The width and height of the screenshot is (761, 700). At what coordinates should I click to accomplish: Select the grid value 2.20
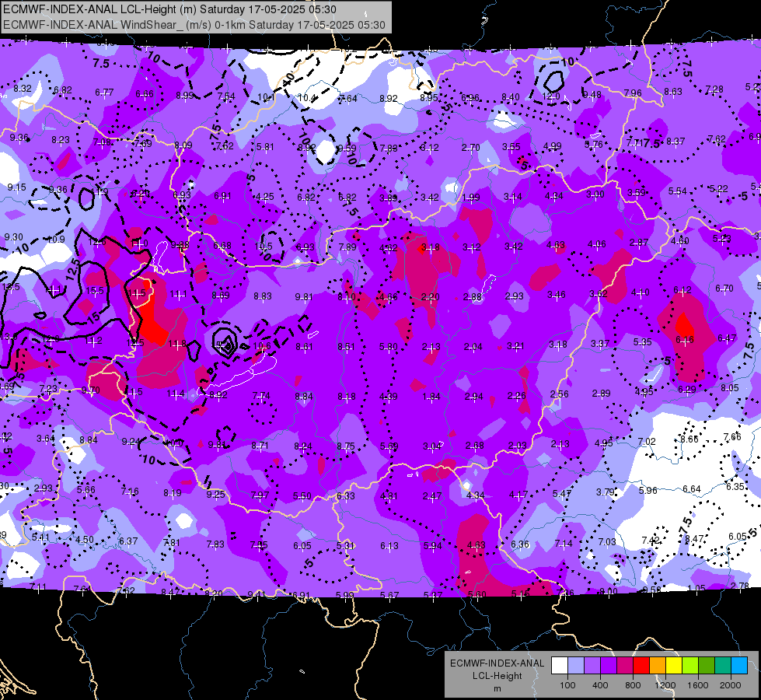(x=431, y=296)
